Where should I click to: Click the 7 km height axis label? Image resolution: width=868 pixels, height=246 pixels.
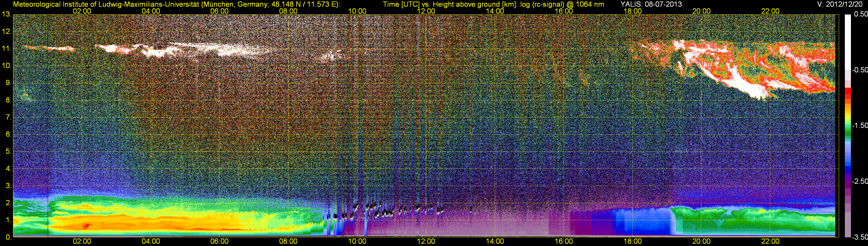(x=8, y=117)
